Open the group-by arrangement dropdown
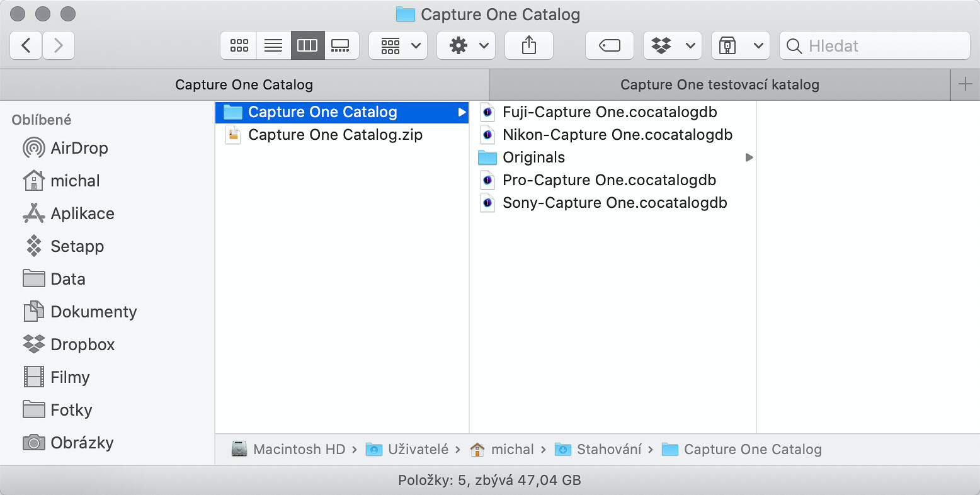 coord(398,45)
